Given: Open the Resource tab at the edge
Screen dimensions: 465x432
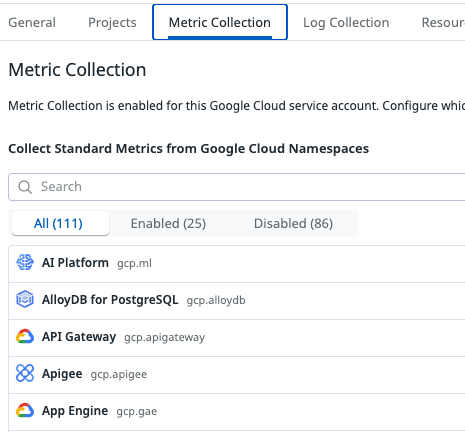Looking at the screenshot, I should coord(443,22).
